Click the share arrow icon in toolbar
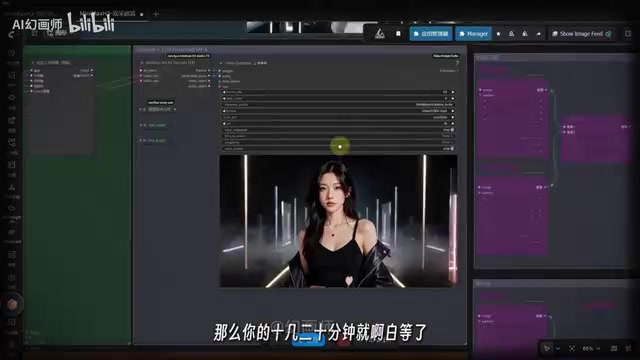This screenshot has width=640, height=360. [x=538, y=34]
